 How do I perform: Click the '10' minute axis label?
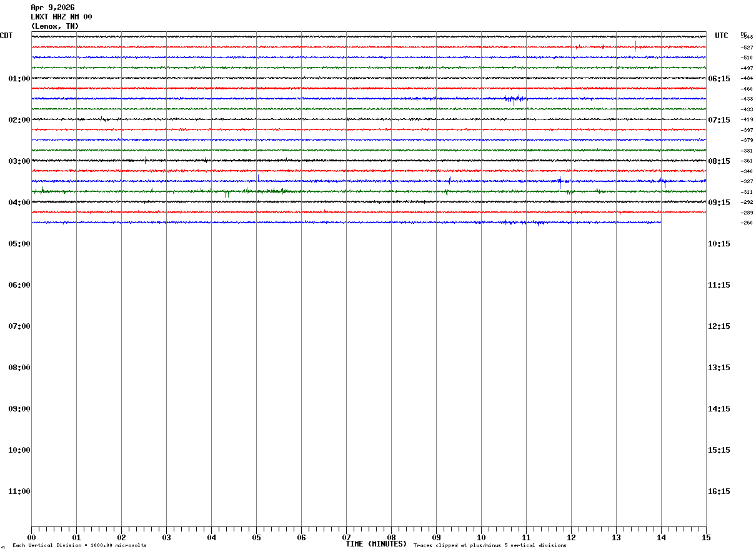pyautogui.click(x=481, y=538)
